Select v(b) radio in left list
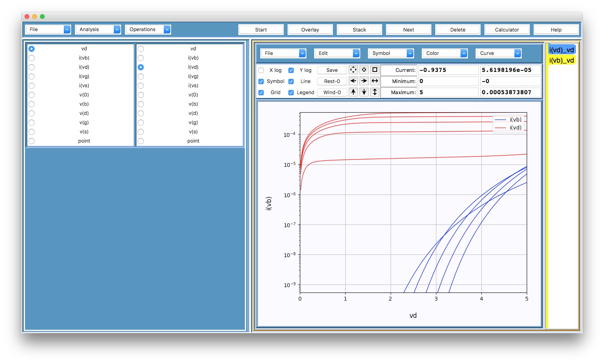Image resolution: width=604 pixels, height=364 pixels. pyautogui.click(x=32, y=104)
